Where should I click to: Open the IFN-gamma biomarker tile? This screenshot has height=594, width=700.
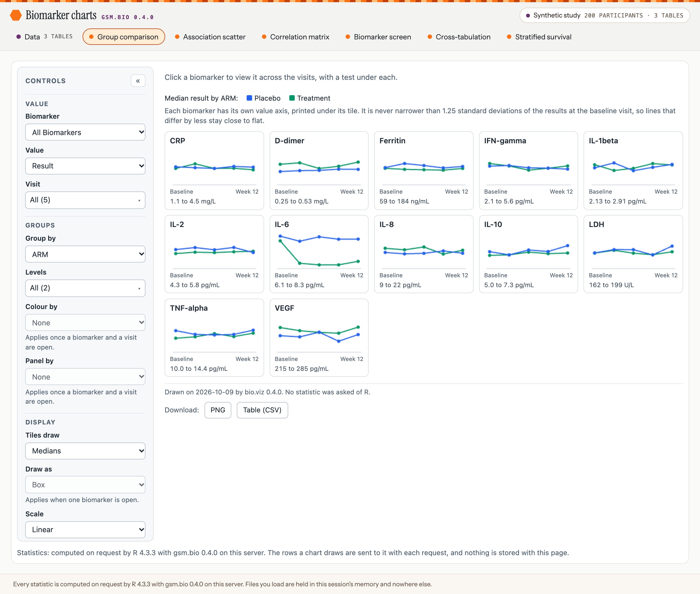pos(529,171)
